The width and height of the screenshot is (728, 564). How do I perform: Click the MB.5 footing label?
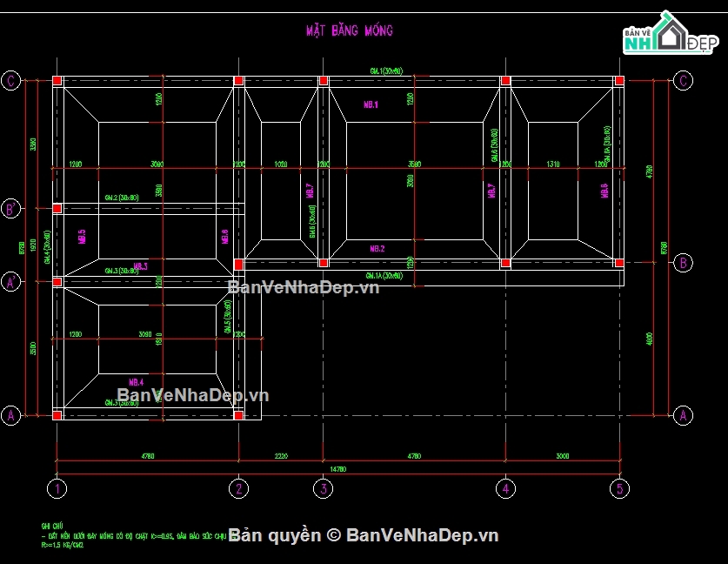tap(82, 237)
